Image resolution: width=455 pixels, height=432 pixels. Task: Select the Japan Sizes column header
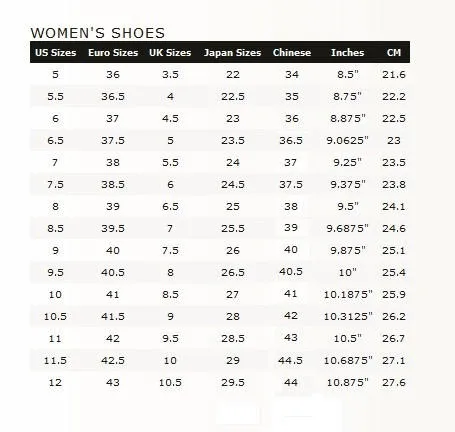(232, 53)
